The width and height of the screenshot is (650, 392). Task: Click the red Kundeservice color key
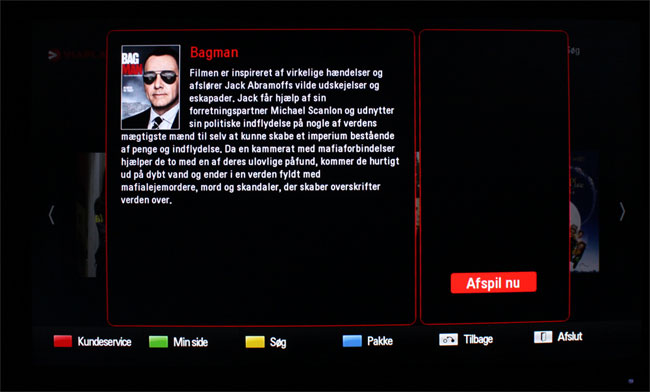pos(63,341)
